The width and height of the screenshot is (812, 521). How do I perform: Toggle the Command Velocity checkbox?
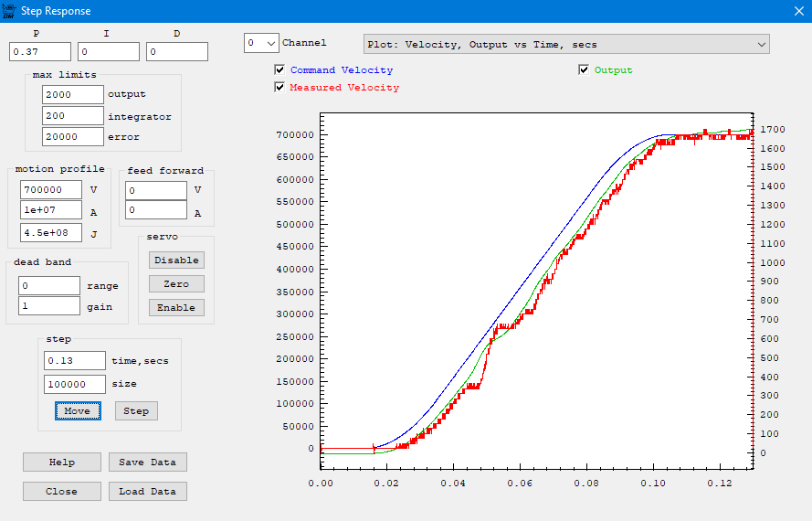tap(280, 70)
